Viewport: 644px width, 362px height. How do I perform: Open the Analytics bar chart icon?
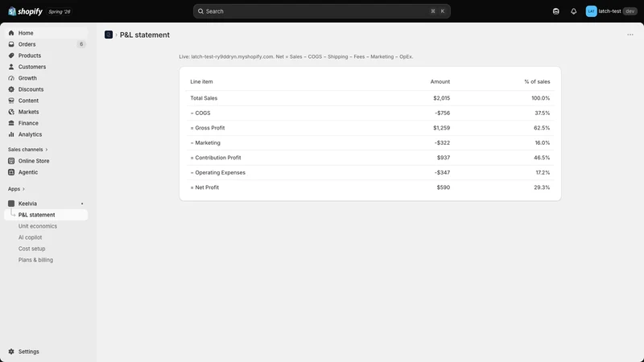pyautogui.click(x=11, y=134)
